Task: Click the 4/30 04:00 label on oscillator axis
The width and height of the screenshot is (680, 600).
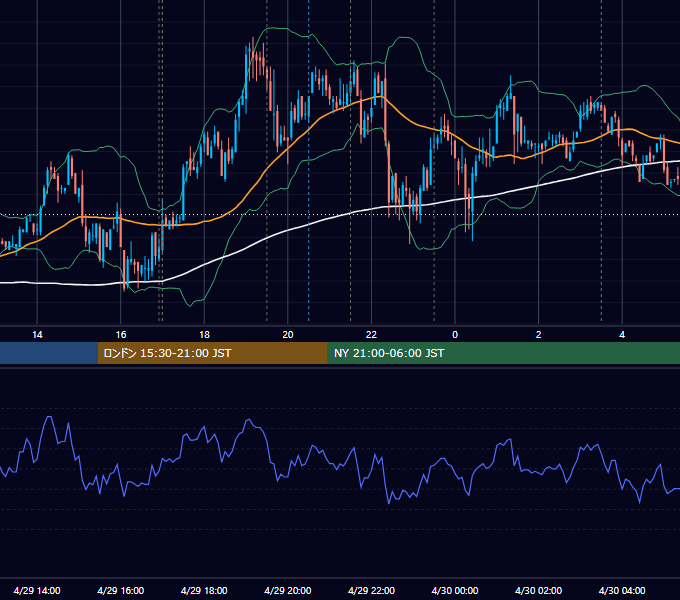Action: (x=622, y=590)
